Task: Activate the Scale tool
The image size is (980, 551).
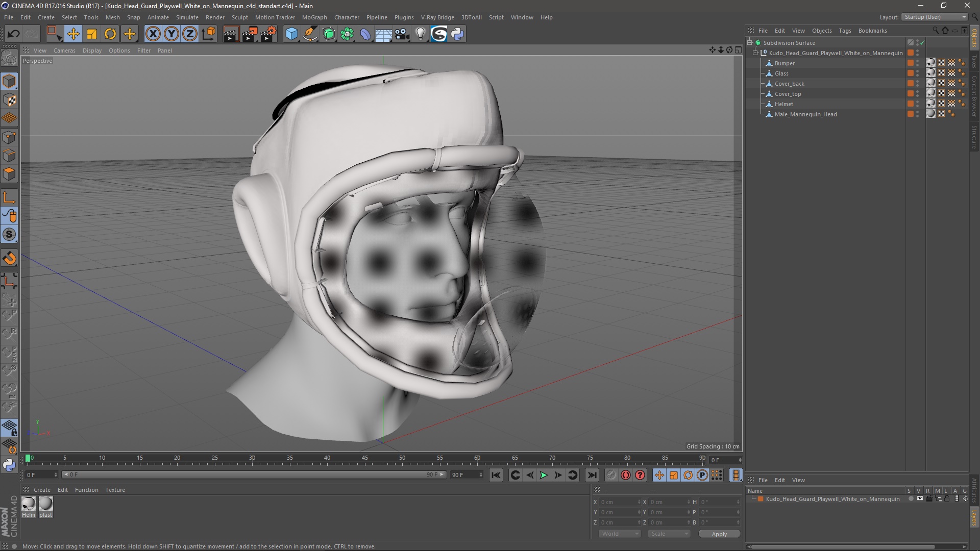Action: click(x=92, y=34)
